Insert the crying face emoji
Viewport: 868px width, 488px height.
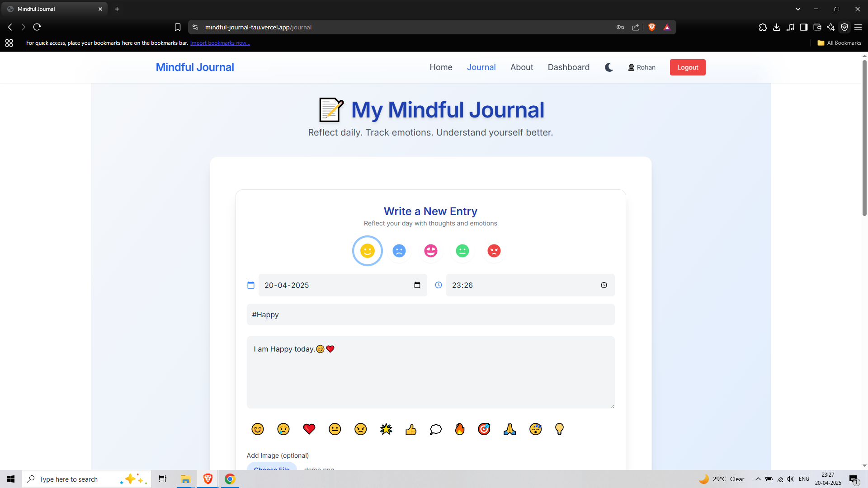[x=283, y=429]
